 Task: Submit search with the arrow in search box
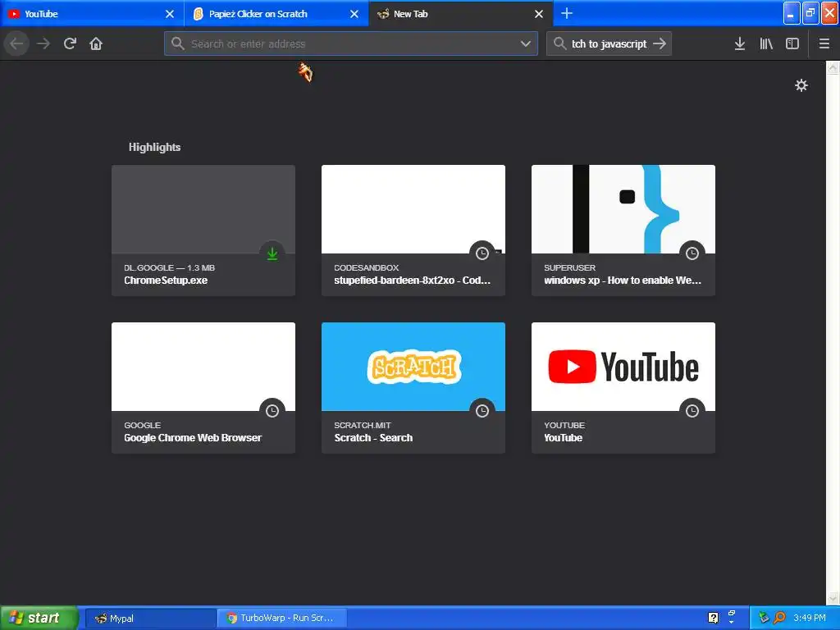[x=660, y=43]
